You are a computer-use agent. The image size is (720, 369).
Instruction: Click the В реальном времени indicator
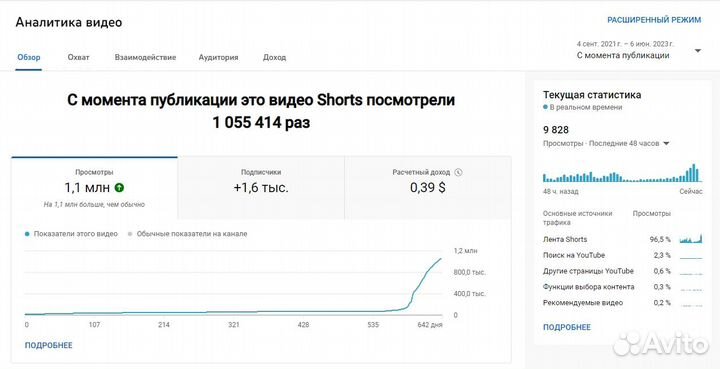[582, 107]
